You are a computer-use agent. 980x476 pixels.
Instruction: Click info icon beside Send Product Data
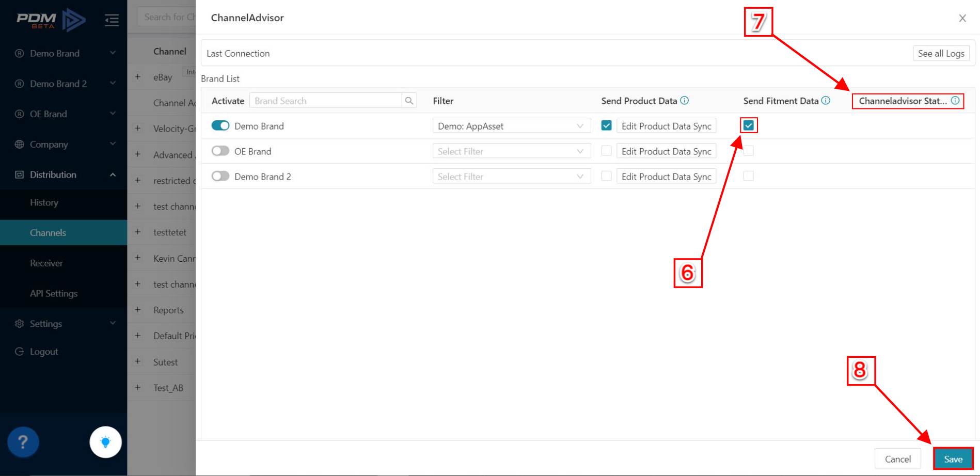click(x=685, y=101)
